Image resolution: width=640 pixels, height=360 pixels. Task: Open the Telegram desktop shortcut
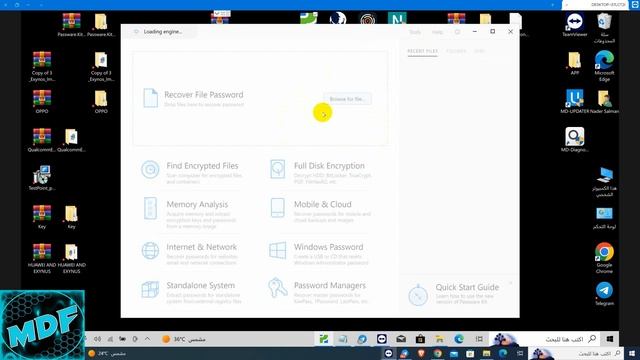[604, 294]
